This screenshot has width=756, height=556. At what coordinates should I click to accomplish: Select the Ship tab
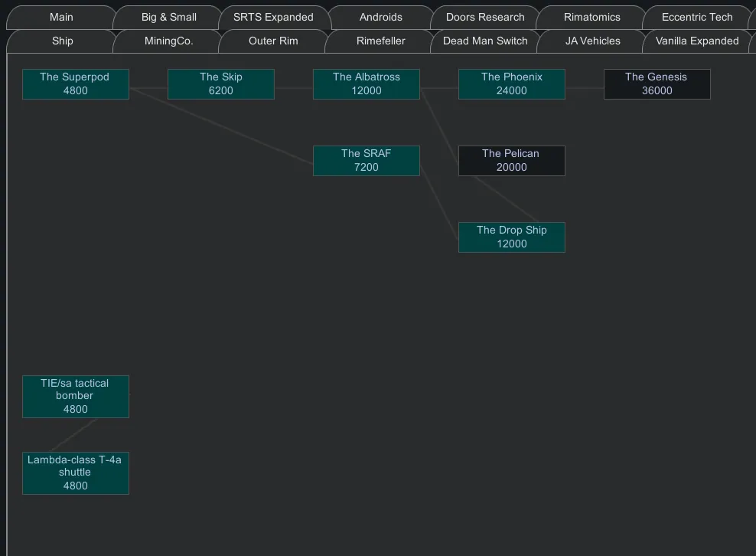[x=63, y=41]
